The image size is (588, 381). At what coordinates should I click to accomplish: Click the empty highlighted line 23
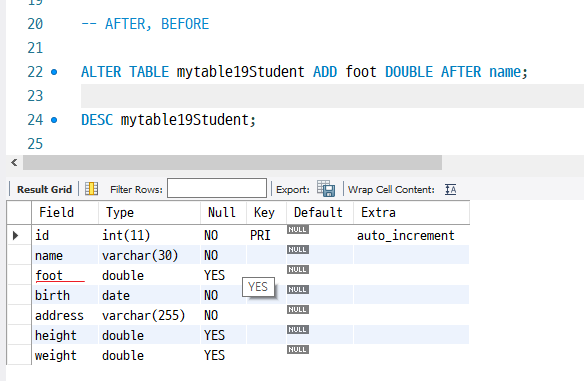(332, 96)
